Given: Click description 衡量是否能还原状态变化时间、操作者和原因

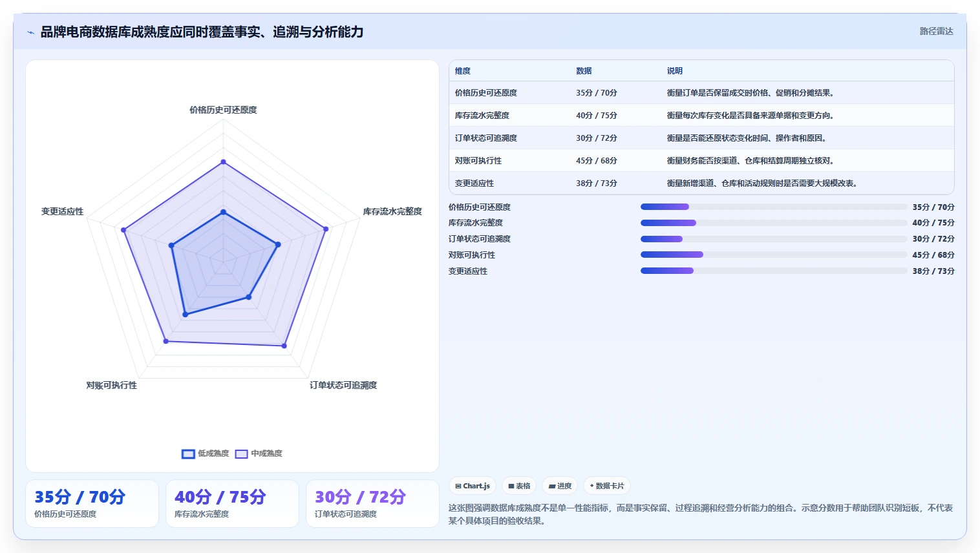Looking at the screenshot, I should (747, 138).
